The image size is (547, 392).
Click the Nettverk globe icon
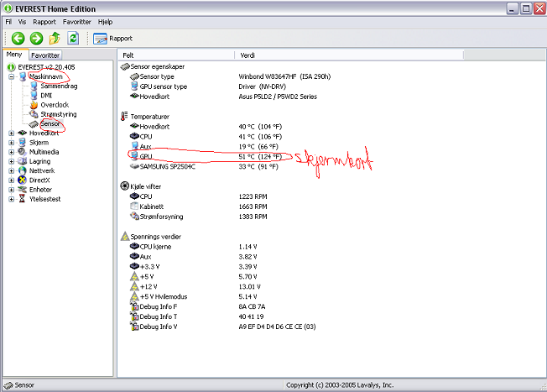coord(23,170)
